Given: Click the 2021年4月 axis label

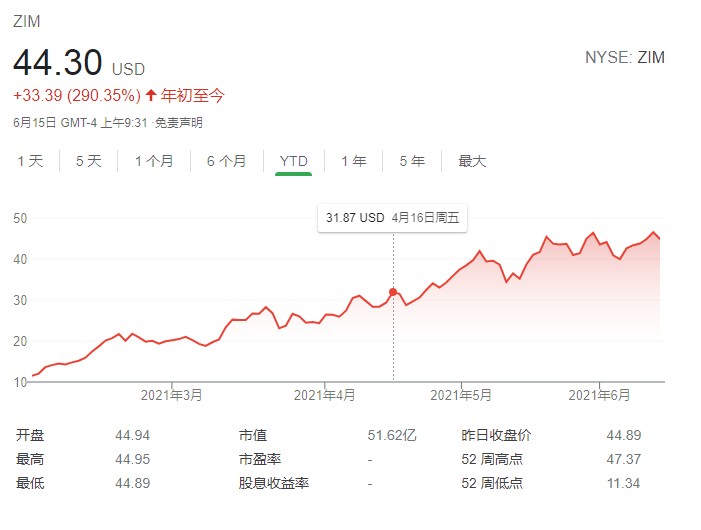Looking at the screenshot, I should click(325, 395).
